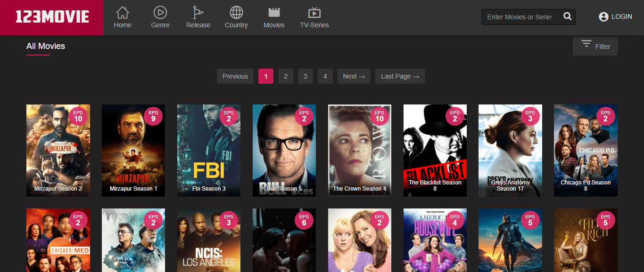This screenshot has height=272, width=644.
Task: Click the search magnifier icon
Action: pos(567,17)
